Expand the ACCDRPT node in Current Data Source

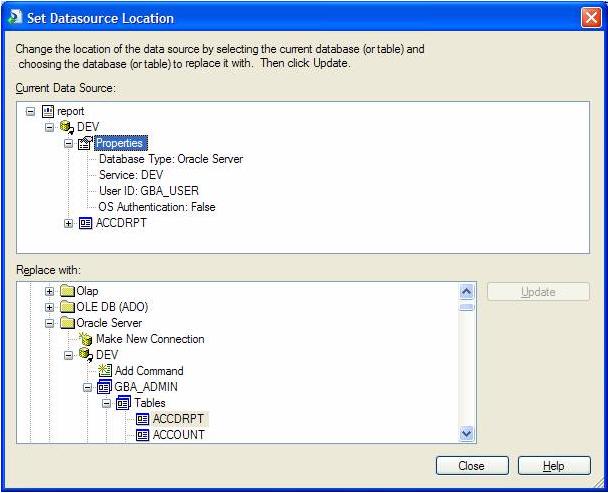(x=68, y=223)
